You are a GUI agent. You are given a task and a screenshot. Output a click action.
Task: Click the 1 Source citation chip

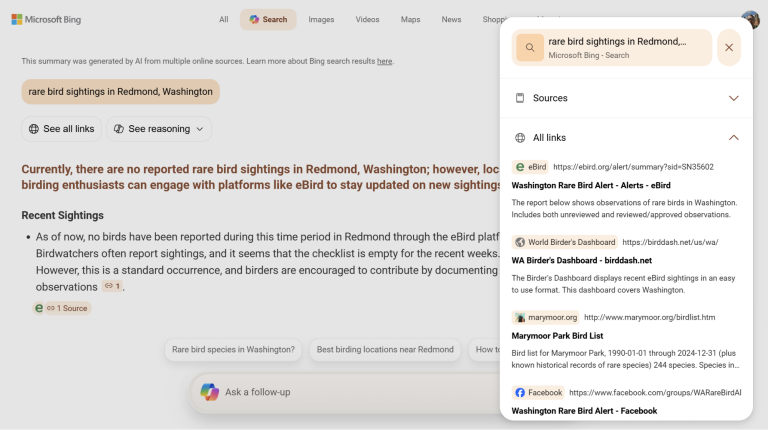(x=62, y=308)
